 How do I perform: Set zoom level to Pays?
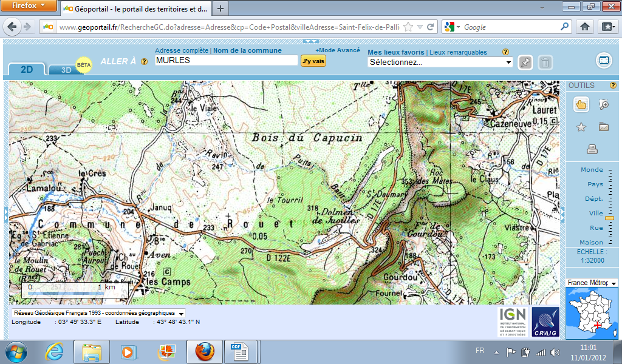point(595,184)
